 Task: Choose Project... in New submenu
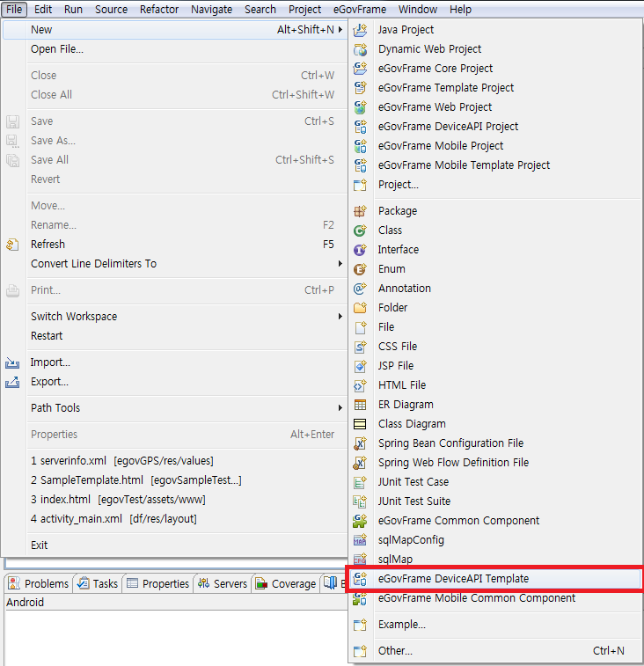pos(494,185)
